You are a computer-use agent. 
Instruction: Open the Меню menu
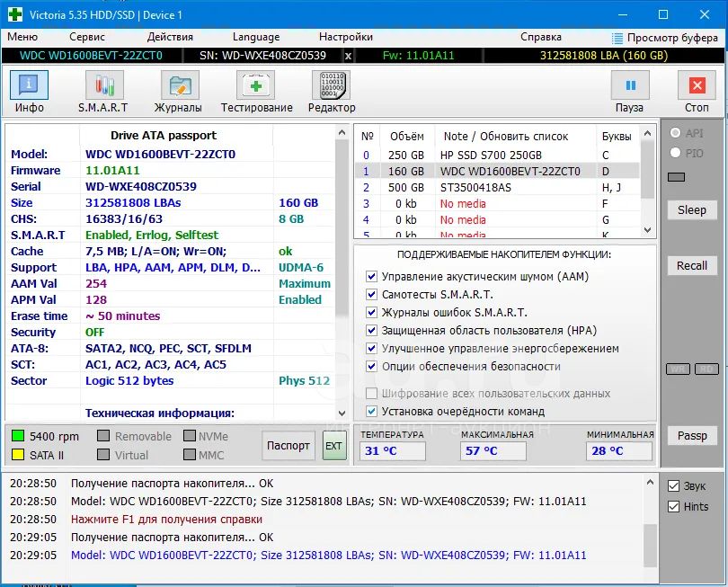pyautogui.click(x=22, y=37)
